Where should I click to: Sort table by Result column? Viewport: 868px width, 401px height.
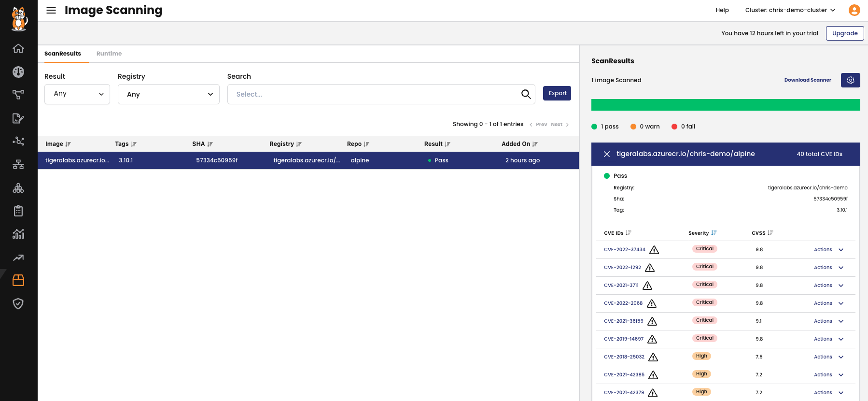click(x=448, y=144)
